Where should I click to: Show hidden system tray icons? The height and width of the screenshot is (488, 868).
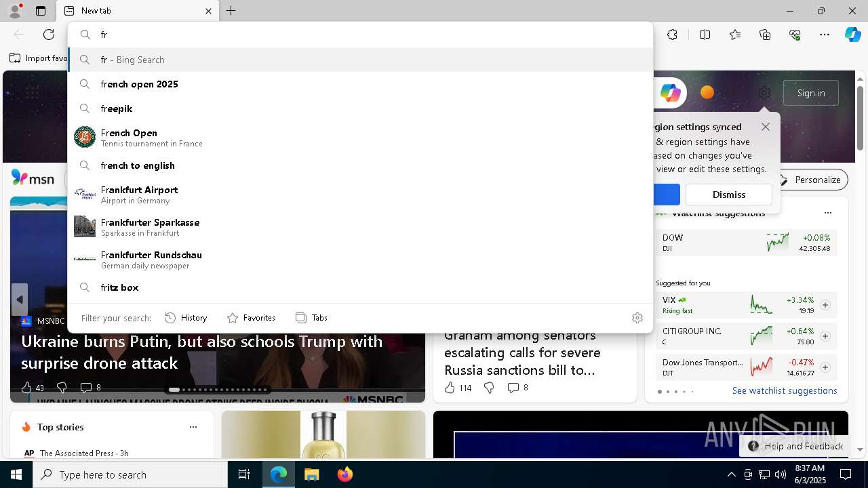click(x=731, y=474)
